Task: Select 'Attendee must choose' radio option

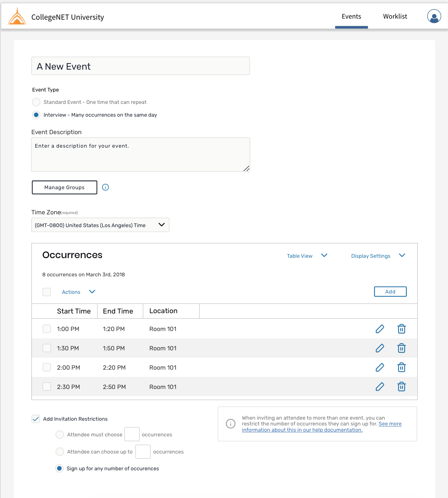Action: click(x=59, y=435)
